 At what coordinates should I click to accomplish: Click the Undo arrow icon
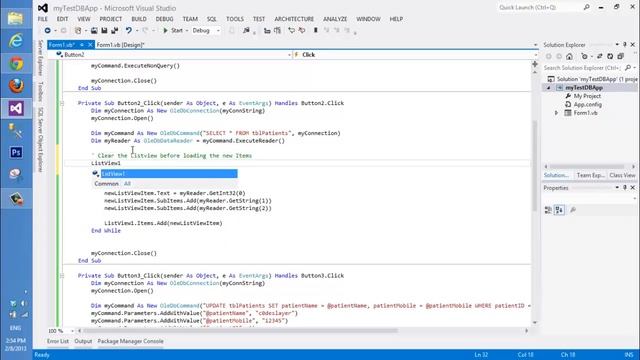(x=129, y=31)
